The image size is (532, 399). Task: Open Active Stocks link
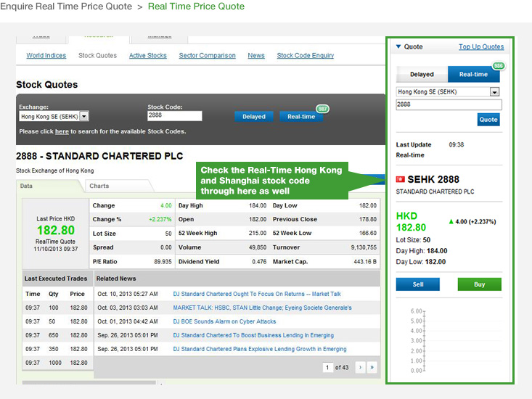pyautogui.click(x=147, y=55)
